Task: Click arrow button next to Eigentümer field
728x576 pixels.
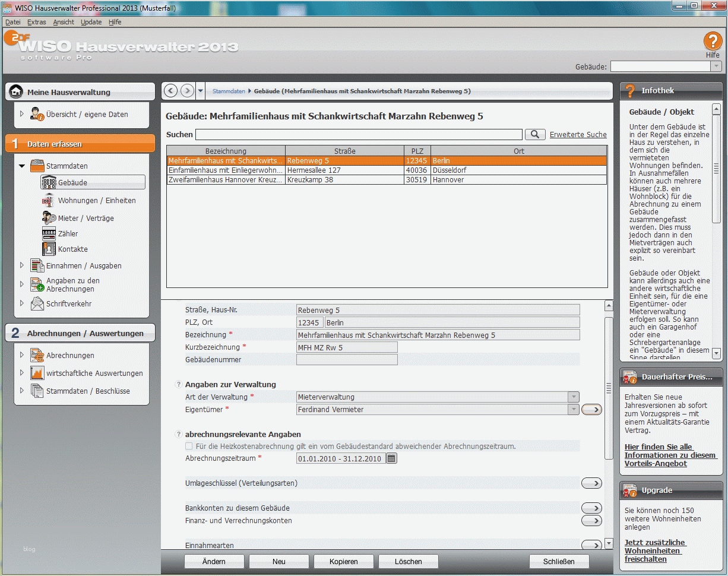Action: click(x=591, y=410)
